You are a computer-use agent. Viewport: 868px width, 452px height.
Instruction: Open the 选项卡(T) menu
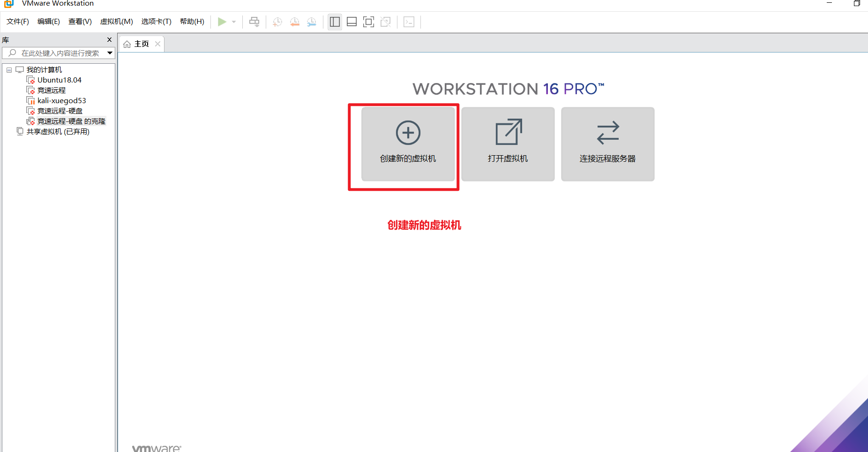(x=157, y=22)
